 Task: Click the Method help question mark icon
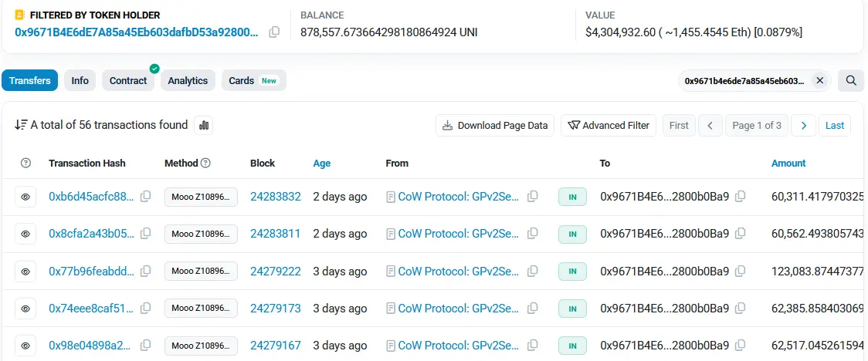click(x=205, y=163)
